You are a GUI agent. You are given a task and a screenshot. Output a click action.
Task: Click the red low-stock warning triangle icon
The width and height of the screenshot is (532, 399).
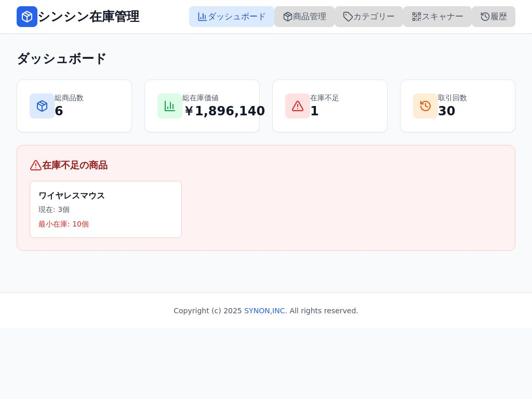[x=298, y=106]
